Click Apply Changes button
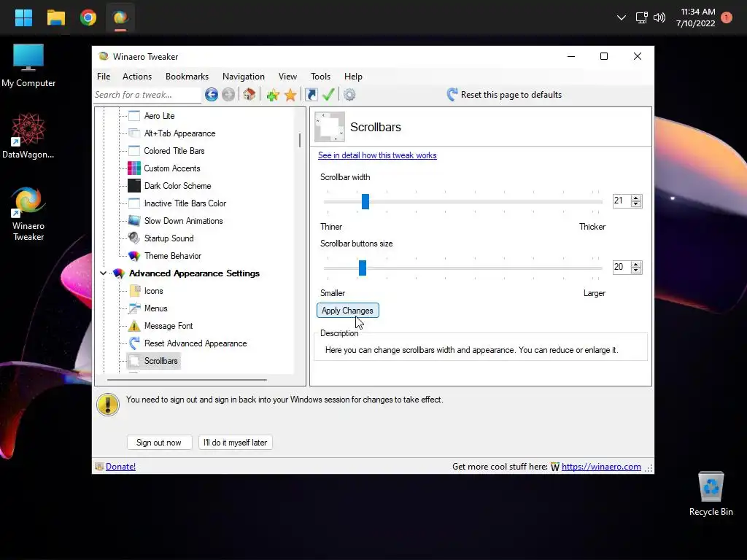The width and height of the screenshot is (747, 560). [x=347, y=311]
